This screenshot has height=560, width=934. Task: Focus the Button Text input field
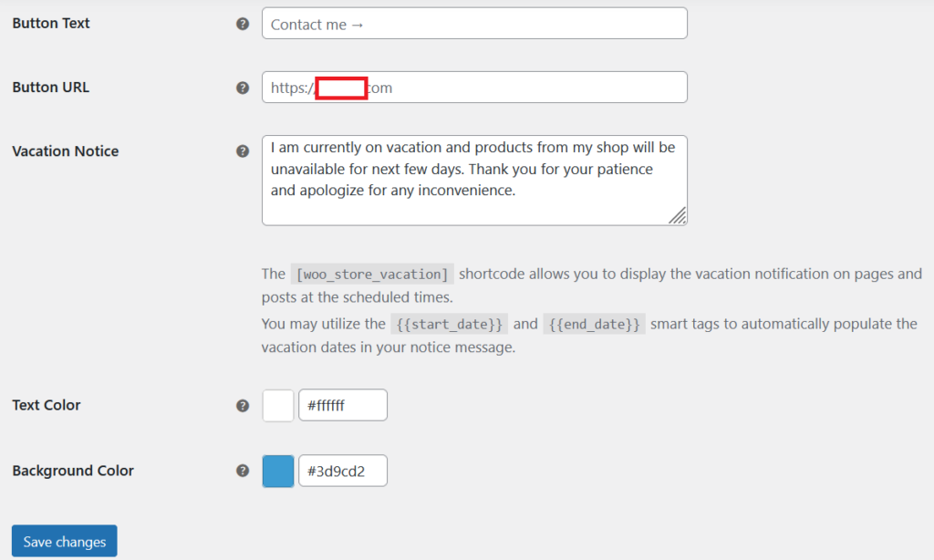(x=474, y=24)
